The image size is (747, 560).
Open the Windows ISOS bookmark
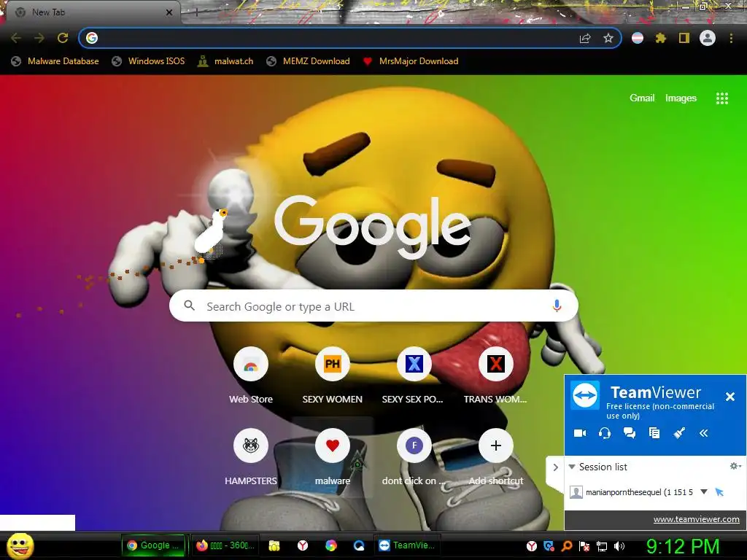click(148, 61)
